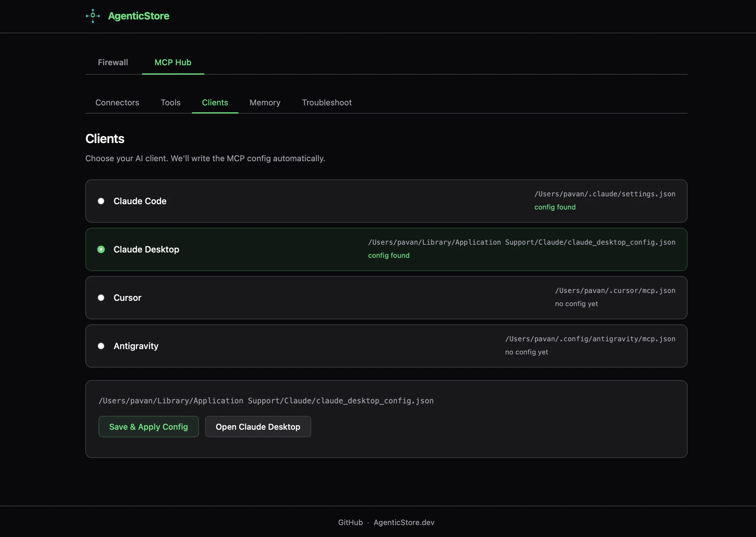Click the AgenticStore brand name
756x537 pixels.
click(139, 16)
